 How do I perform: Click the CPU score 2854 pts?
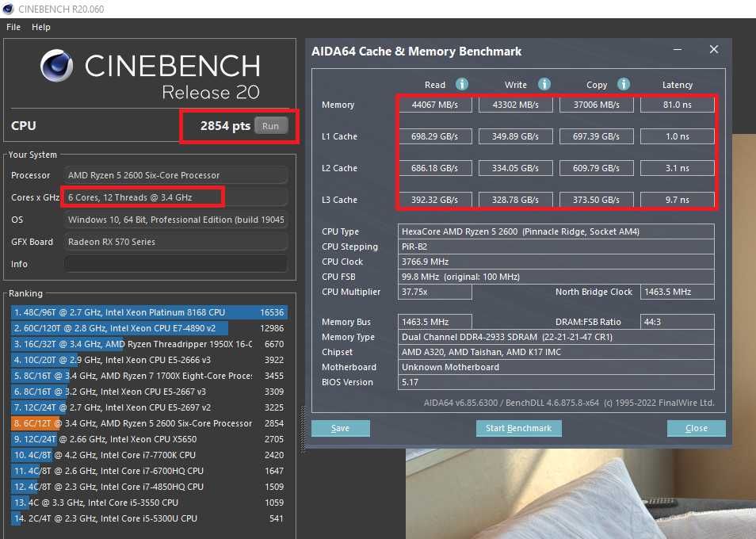pos(225,126)
